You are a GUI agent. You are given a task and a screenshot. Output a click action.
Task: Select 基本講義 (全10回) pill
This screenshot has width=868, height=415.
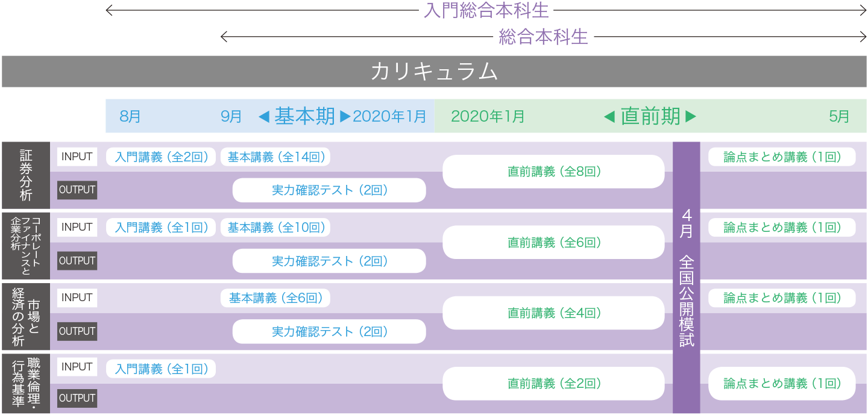pos(276,228)
